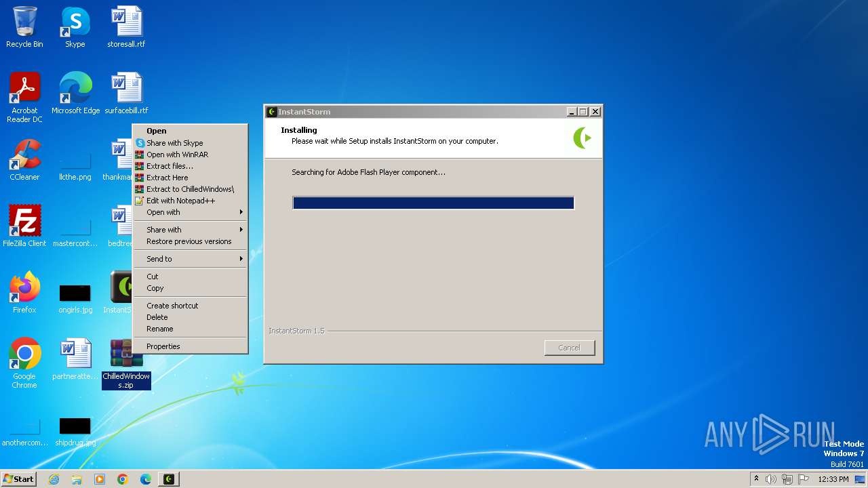The image size is (868, 488).
Task: Open Action Center flag icon
Action: pos(804,479)
